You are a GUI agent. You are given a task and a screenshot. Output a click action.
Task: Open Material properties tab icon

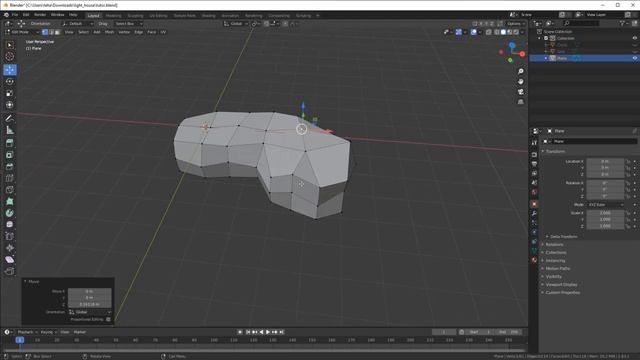(534, 260)
